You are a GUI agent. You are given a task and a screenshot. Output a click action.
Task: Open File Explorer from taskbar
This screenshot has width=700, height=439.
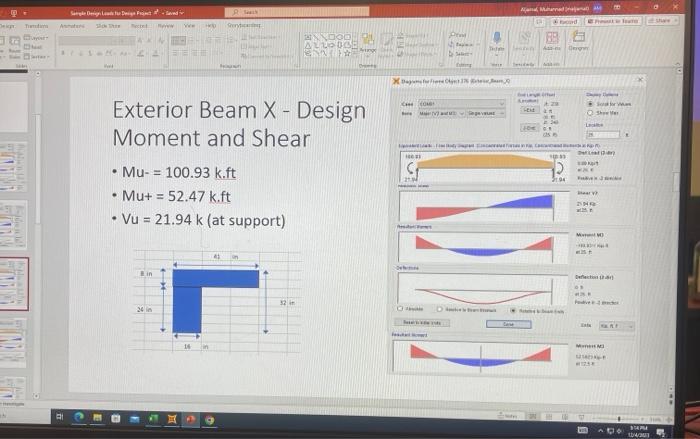pyautogui.click(x=97, y=418)
